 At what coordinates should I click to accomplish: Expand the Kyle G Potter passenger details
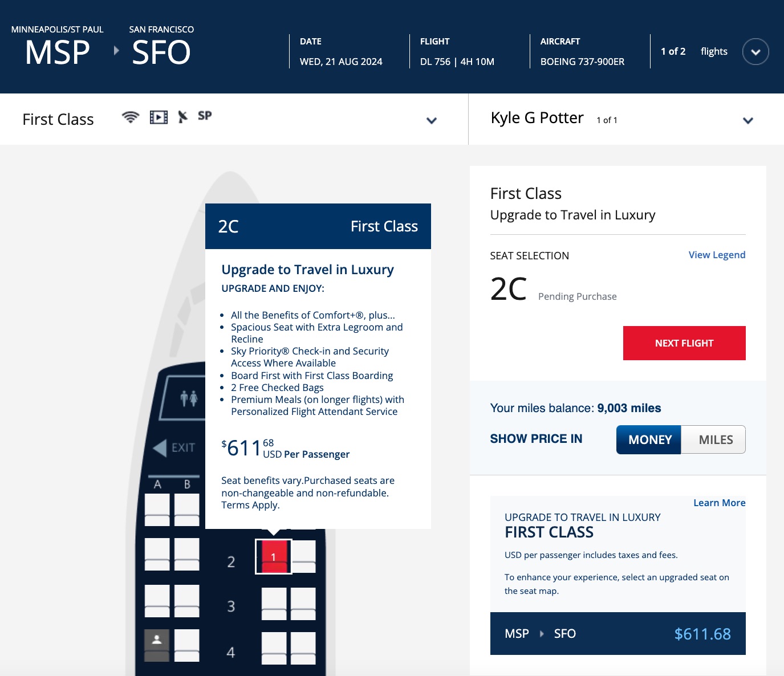click(748, 120)
